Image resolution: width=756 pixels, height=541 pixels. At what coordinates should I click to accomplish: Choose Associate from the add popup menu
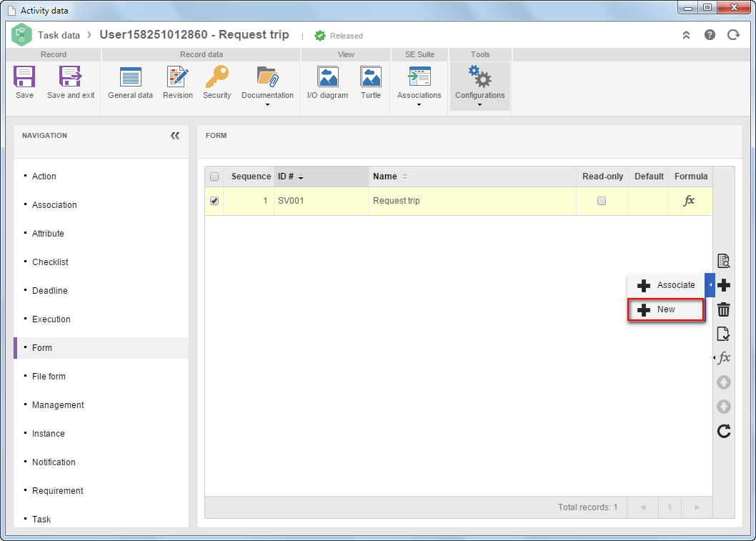click(x=666, y=285)
